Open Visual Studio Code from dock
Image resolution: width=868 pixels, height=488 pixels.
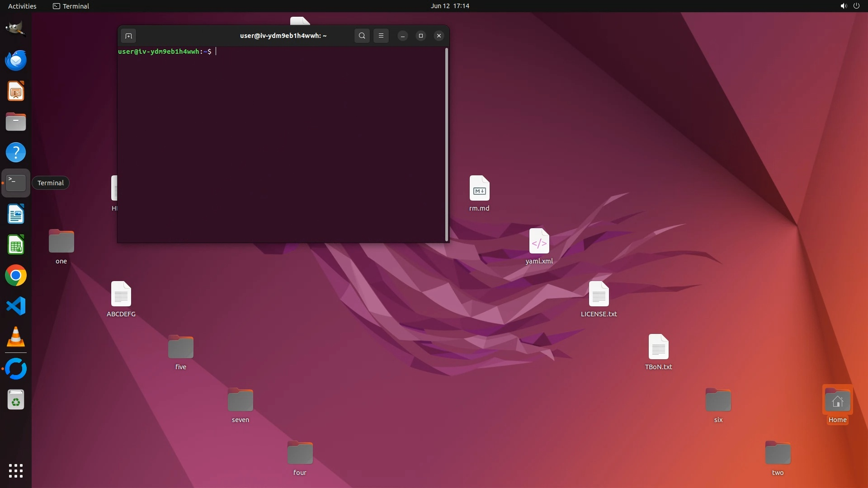(x=15, y=306)
